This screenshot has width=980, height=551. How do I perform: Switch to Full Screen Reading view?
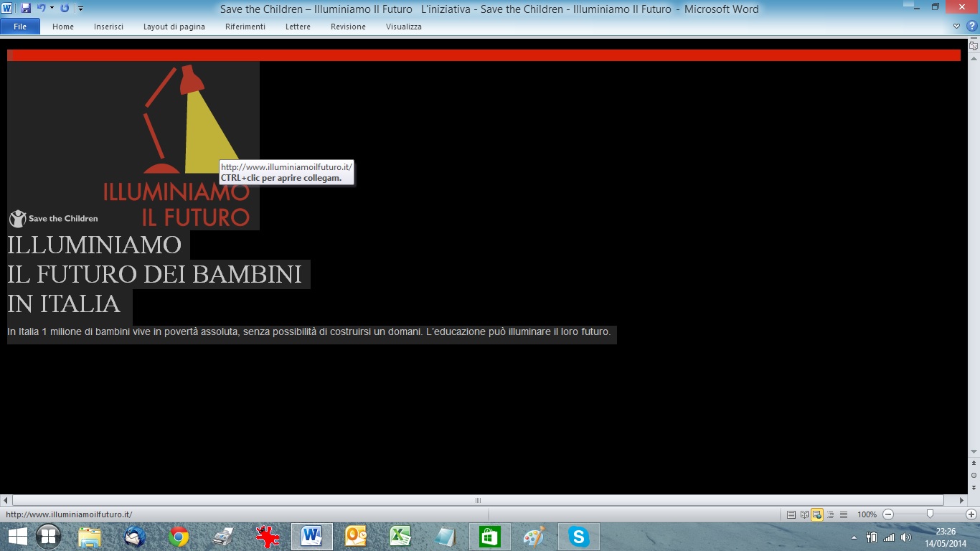[x=804, y=514]
